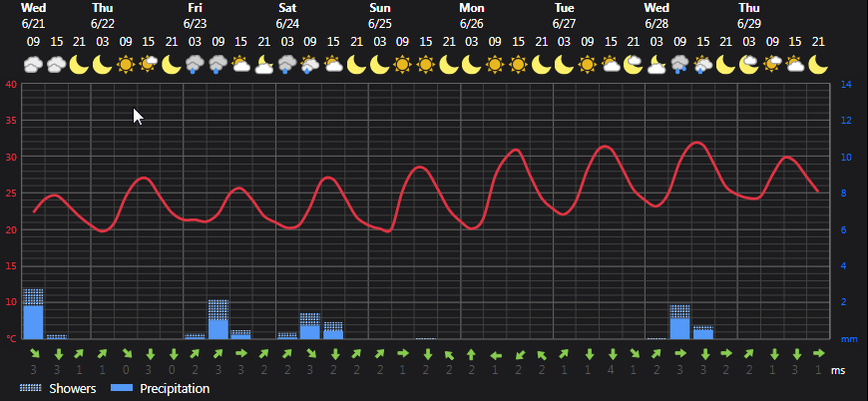Click the precipitation bar at Fri 6/23 09
Viewport: 868px width, 401px height.
pos(218,319)
